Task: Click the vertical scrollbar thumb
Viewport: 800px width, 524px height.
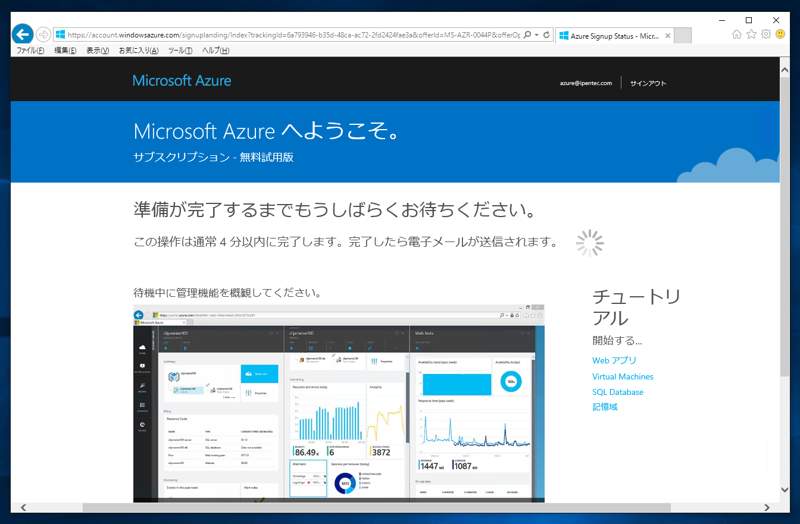Action: click(785, 227)
